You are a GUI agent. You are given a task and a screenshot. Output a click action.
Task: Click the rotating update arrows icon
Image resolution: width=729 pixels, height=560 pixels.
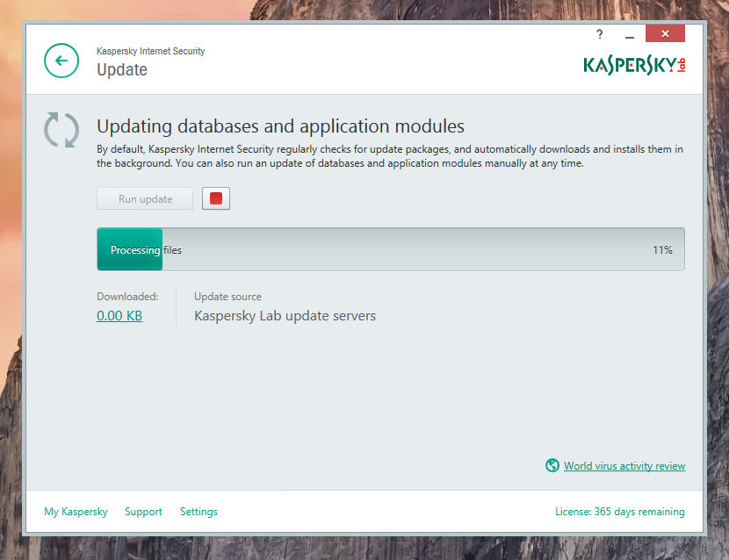pos(61,130)
